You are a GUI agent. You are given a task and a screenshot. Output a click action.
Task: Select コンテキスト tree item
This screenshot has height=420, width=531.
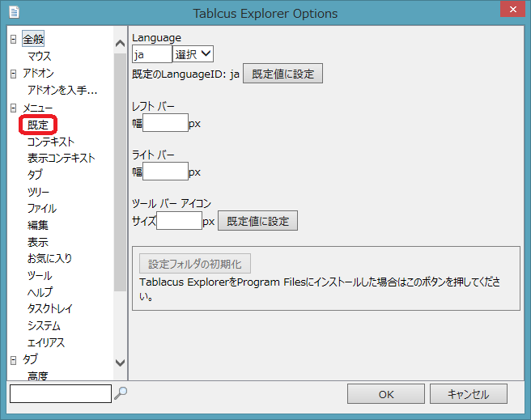click(50, 142)
